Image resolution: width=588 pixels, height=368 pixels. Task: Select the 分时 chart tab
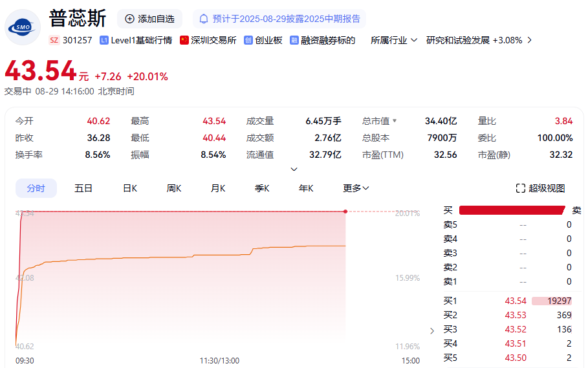click(36, 188)
